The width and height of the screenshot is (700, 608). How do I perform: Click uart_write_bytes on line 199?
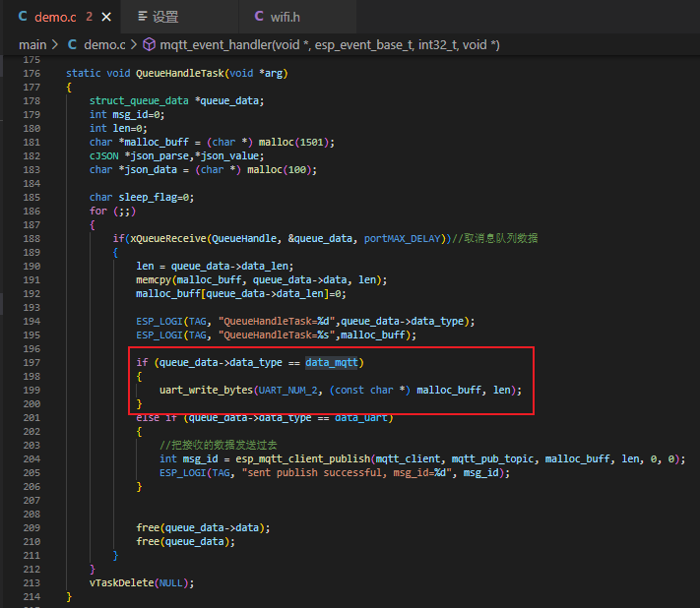206,391
